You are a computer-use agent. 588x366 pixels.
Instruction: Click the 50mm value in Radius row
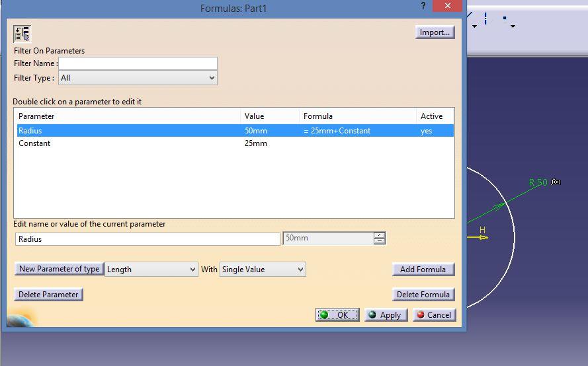[256, 131]
